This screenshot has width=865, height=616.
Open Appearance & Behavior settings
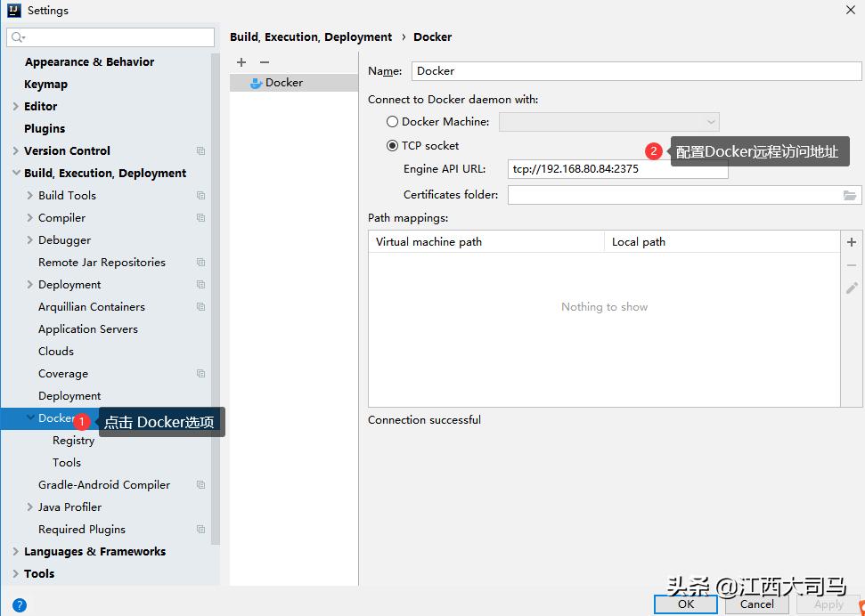[89, 61]
